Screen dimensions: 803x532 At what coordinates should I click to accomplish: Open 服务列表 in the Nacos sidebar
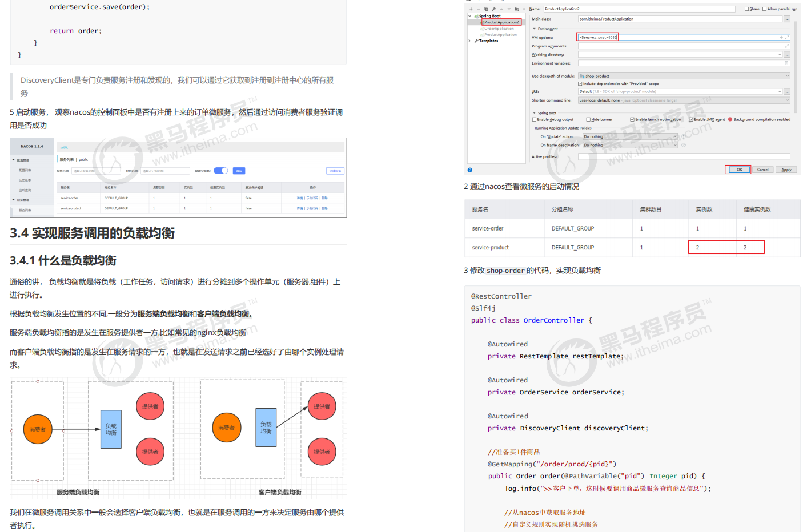(25, 210)
